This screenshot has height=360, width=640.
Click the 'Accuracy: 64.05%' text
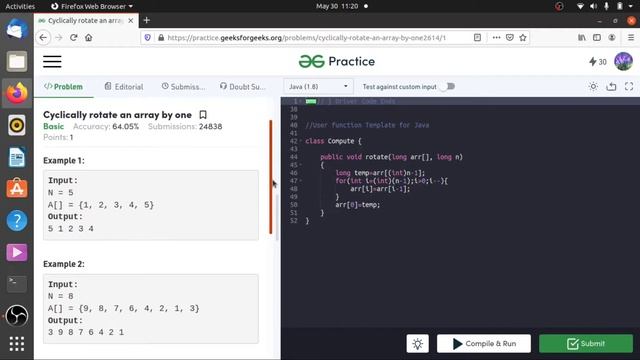click(x=106, y=127)
